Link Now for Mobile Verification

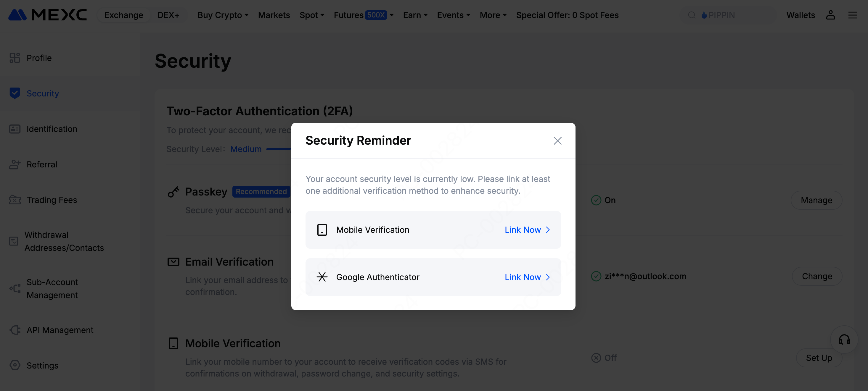tap(527, 230)
